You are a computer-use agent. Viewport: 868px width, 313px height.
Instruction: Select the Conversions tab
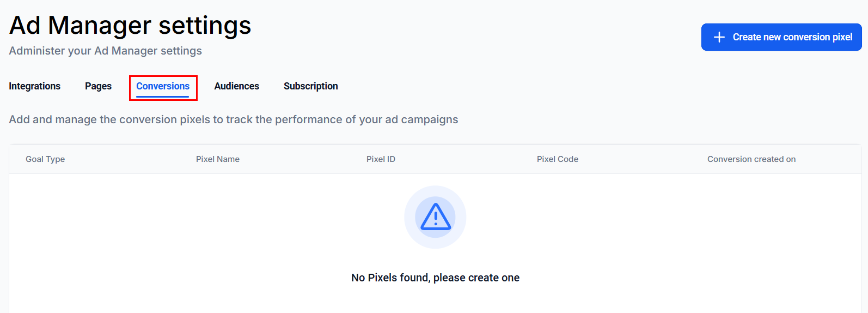point(163,86)
